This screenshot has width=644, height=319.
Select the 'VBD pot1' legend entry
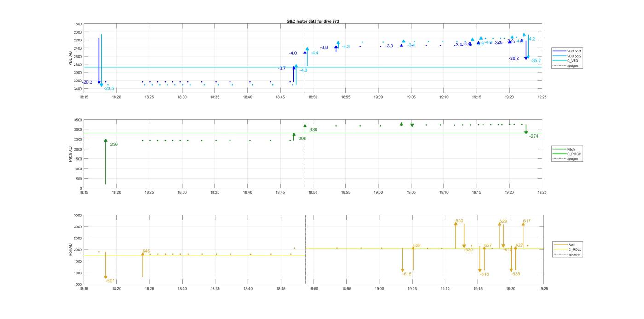coord(567,51)
